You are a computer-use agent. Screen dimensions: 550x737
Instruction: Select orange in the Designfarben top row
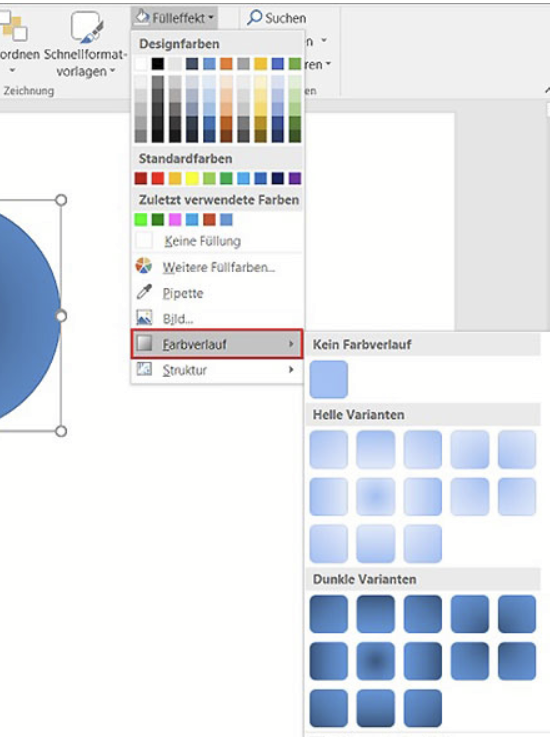pos(226,63)
